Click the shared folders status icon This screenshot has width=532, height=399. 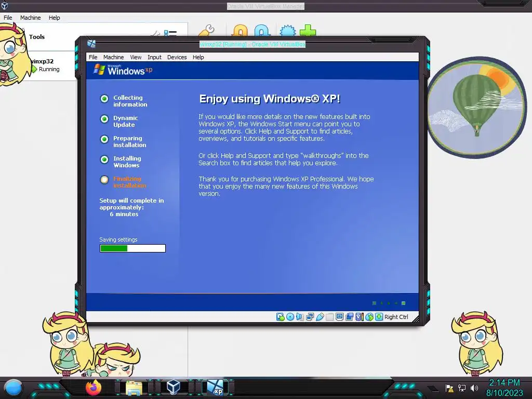[329, 317]
